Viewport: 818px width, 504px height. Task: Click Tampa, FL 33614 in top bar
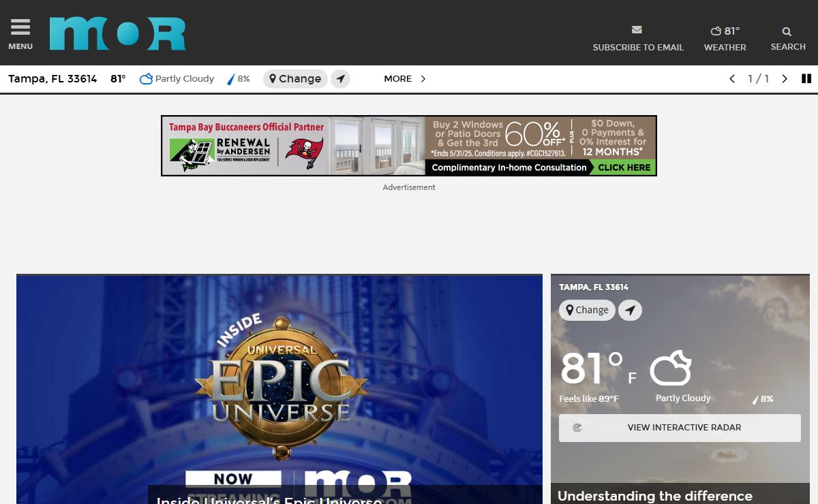click(x=52, y=79)
